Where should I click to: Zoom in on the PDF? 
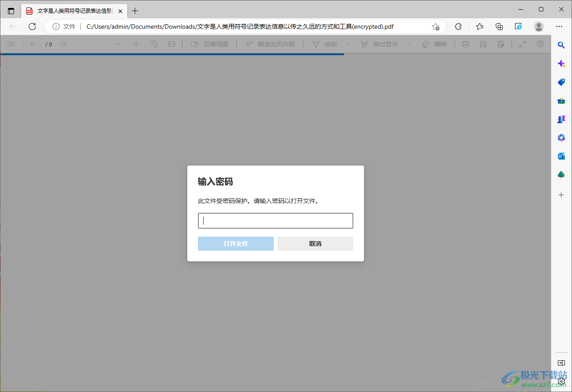tap(136, 44)
